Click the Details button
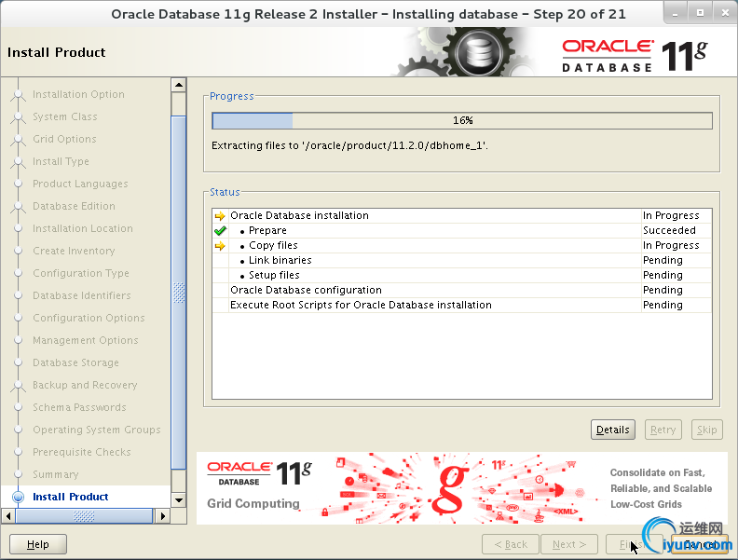Screen dimensions: 738x560 coord(613,430)
